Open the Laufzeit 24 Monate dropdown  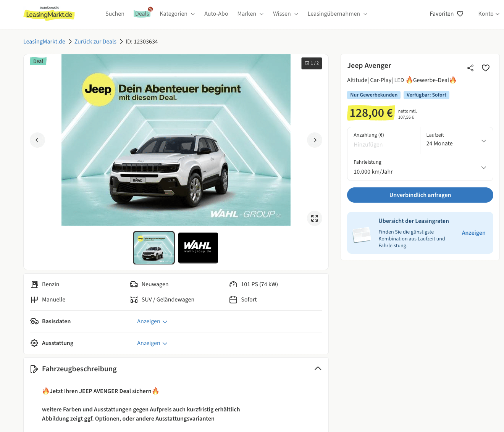pyautogui.click(x=456, y=140)
